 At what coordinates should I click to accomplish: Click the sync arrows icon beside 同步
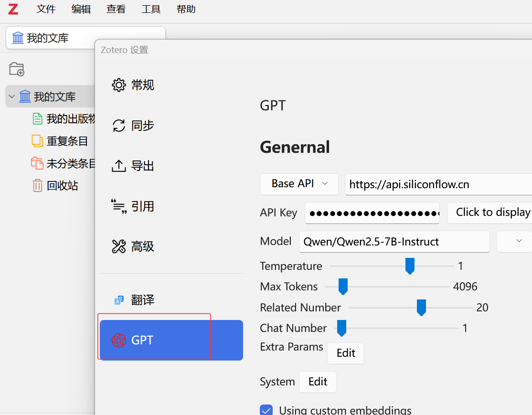tap(119, 126)
